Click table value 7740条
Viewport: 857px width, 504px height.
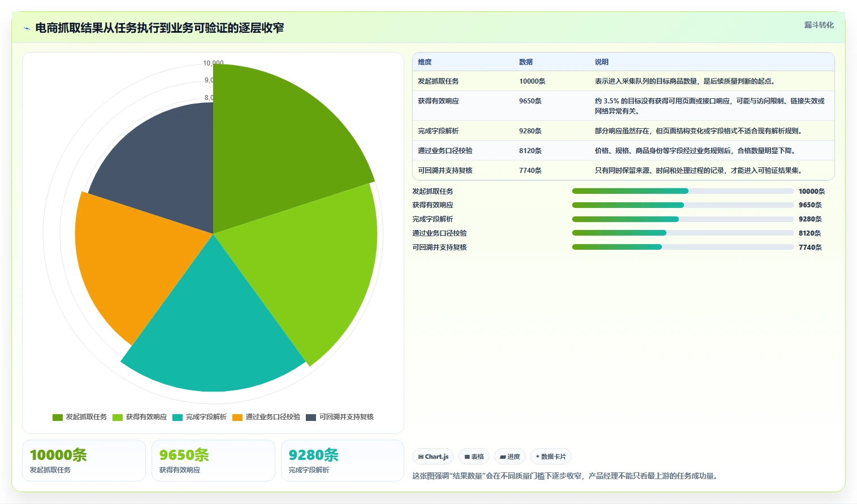pos(530,171)
